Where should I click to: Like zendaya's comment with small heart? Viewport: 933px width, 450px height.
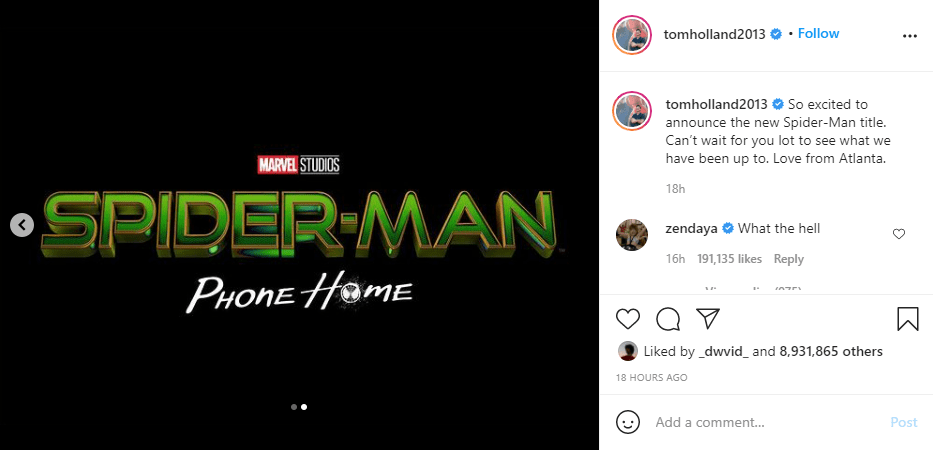click(x=898, y=234)
